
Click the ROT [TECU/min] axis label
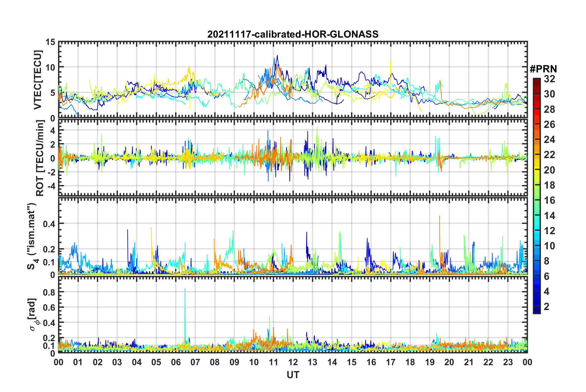click(x=40, y=158)
